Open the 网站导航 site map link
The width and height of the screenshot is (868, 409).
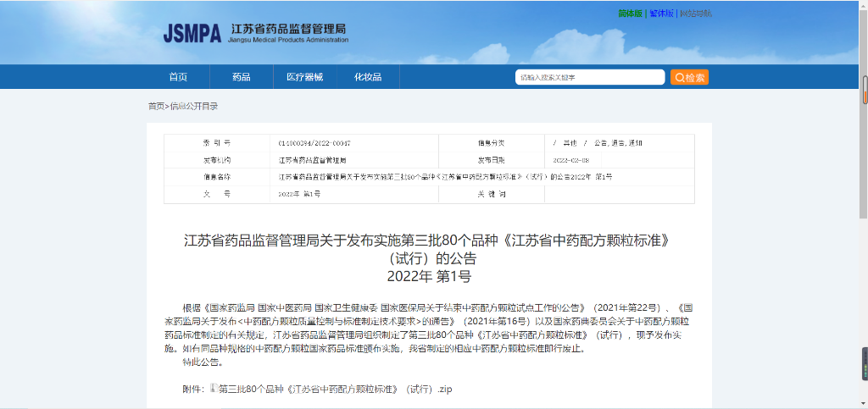695,14
